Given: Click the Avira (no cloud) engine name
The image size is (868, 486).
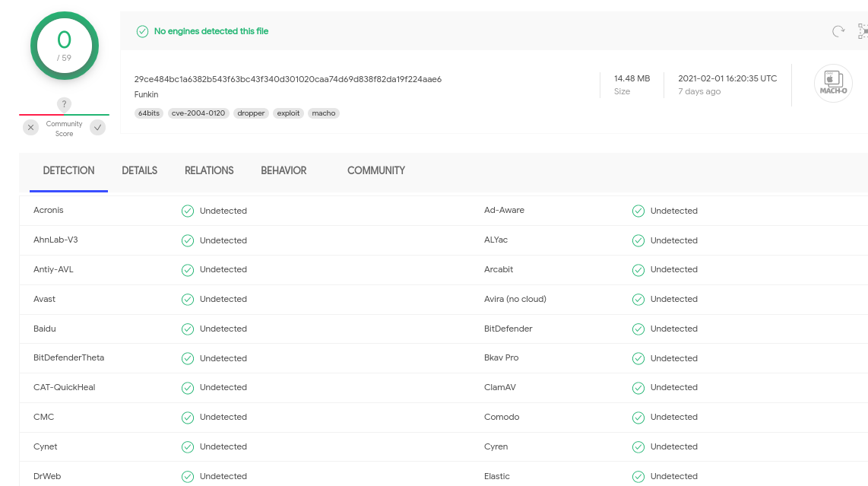Looking at the screenshot, I should point(515,299).
